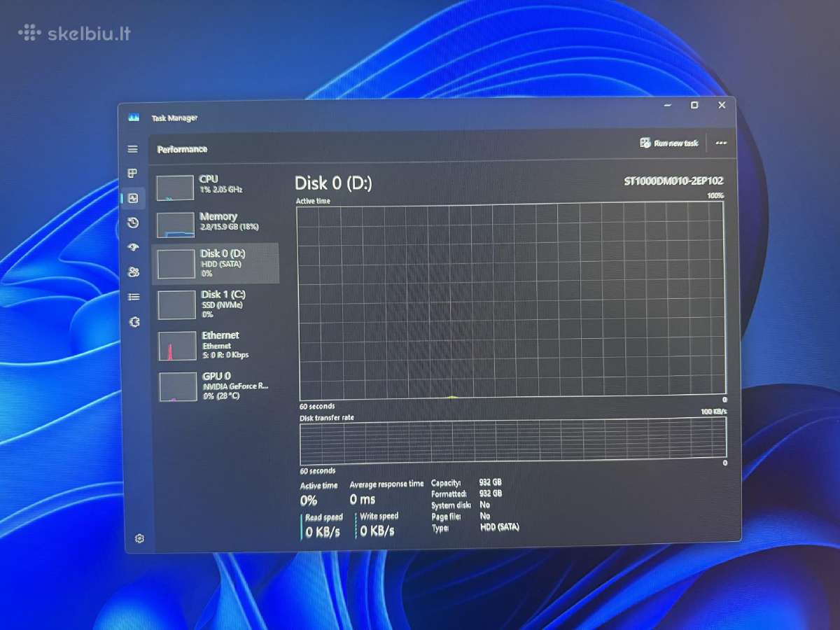Click the CPU mini graph thumbnail

click(x=175, y=188)
